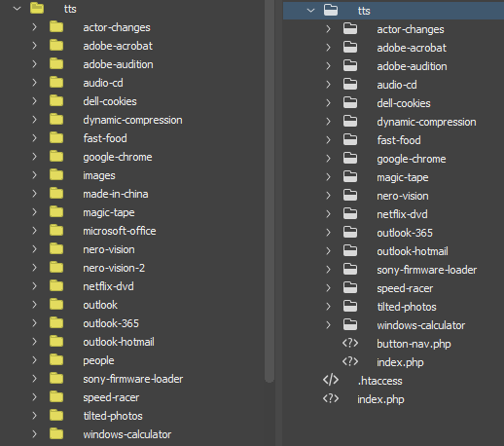Select outlook-365 in the left panel

111,323
